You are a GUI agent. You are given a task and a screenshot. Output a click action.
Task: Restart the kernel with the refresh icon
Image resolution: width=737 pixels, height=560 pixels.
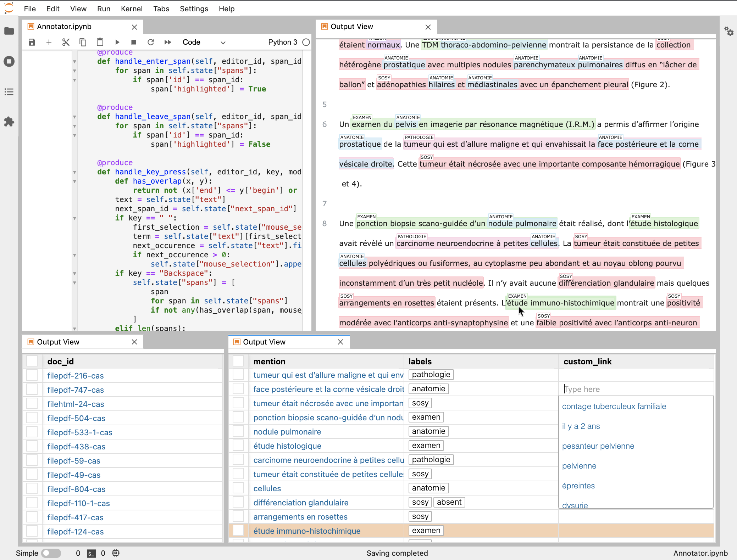151,42
